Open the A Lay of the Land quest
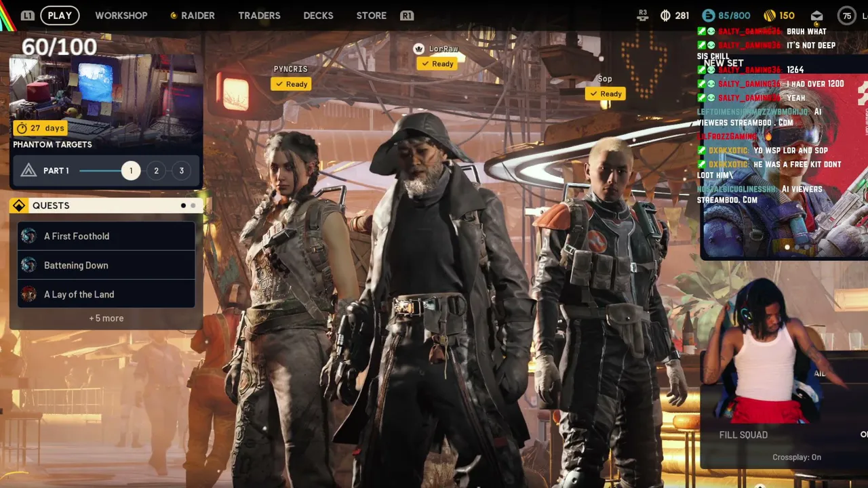This screenshot has height=488, width=868. click(x=106, y=294)
